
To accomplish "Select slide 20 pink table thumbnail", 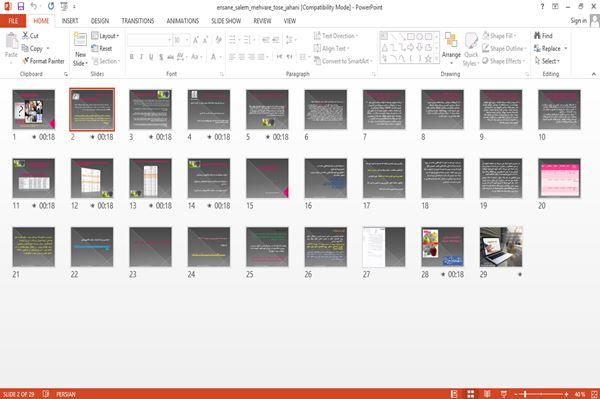I will (x=559, y=178).
